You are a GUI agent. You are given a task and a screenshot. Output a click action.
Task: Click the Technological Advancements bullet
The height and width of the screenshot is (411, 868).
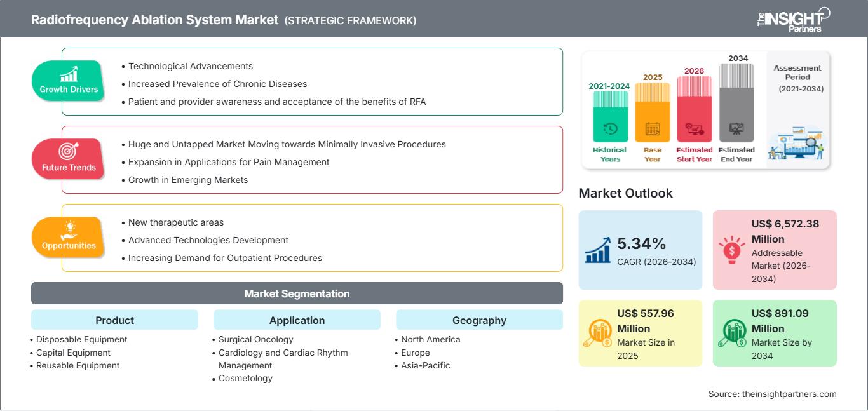tap(191, 66)
